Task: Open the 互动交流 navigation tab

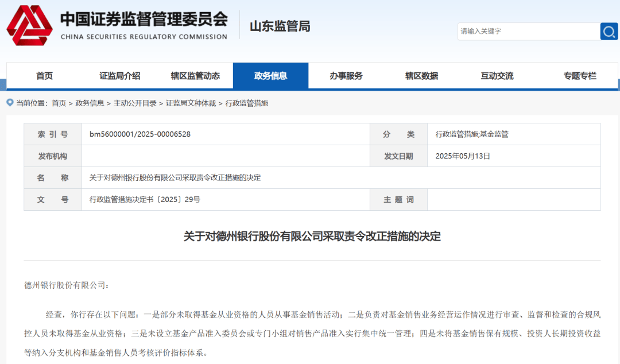Action: tap(497, 76)
